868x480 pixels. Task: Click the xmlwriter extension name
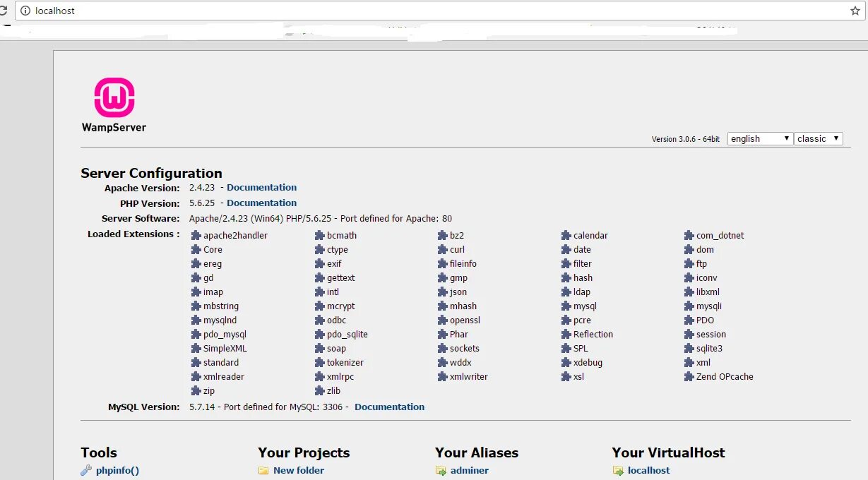469,377
